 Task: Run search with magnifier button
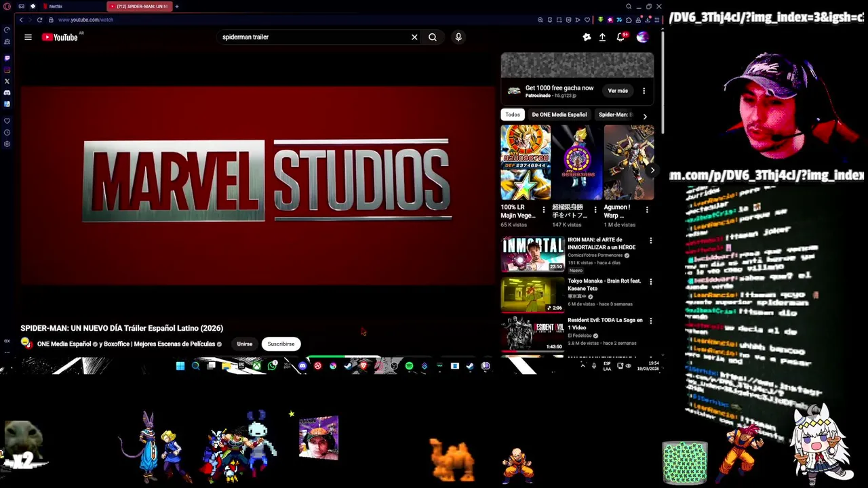coord(433,37)
